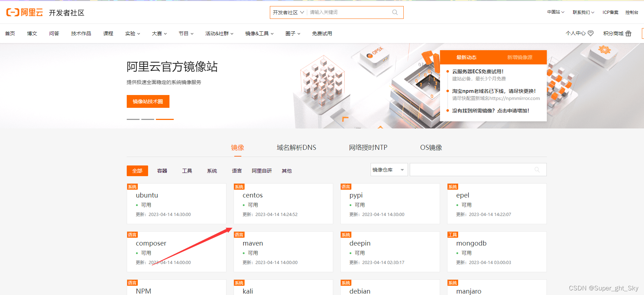This screenshot has width=644, height=295.
Task: Click the top keyword search input
Action: click(349, 12)
